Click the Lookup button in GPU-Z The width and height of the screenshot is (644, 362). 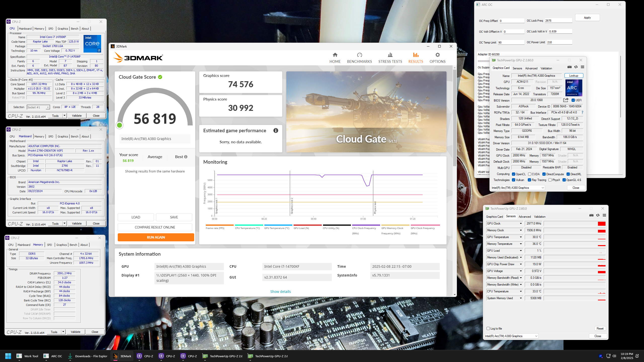click(574, 75)
